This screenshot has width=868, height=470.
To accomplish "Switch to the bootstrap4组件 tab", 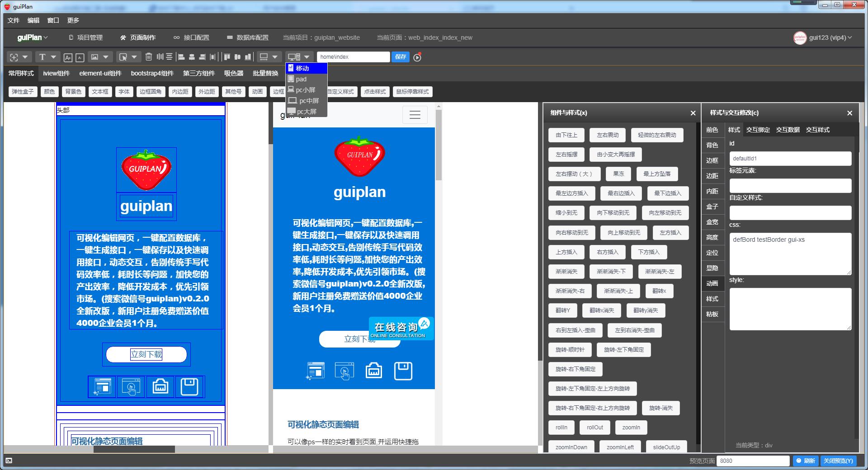I will coord(152,73).
